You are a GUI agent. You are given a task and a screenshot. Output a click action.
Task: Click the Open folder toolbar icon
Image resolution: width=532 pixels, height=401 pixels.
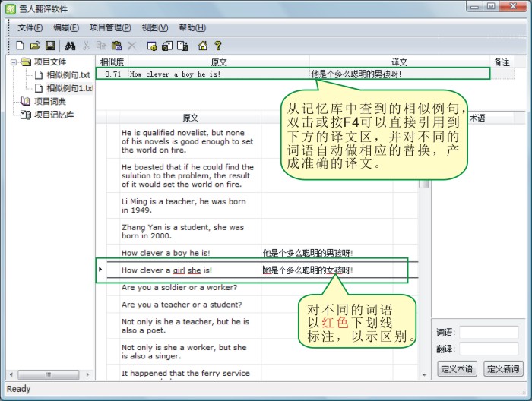(x=35, y=46)
